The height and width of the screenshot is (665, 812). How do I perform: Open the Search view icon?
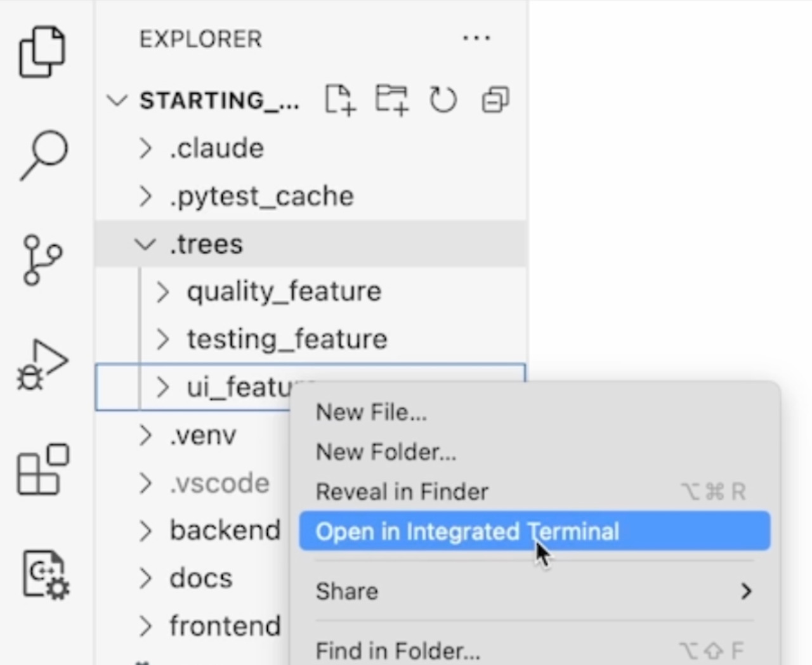click(x=43, y=155)
